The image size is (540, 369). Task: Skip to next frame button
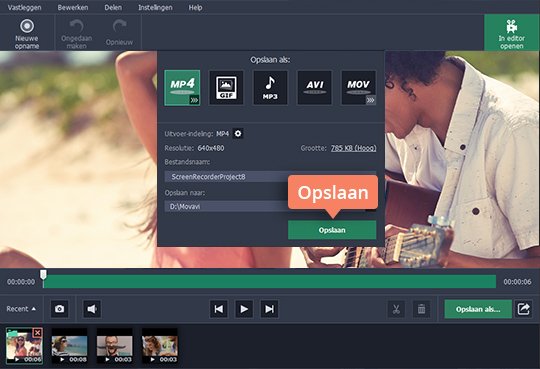(x=269, y=309)
